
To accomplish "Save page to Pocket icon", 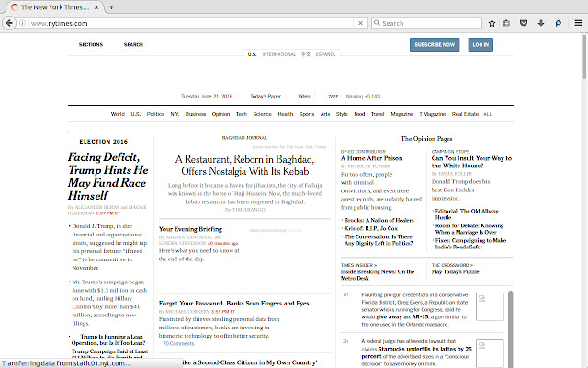I will 524,23.
